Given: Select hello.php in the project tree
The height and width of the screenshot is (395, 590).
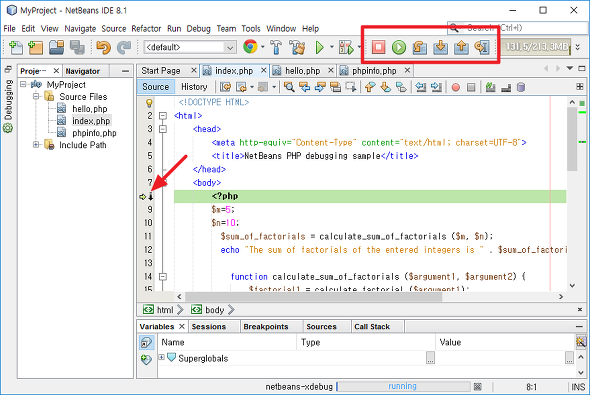Looking at the screenshot, I should [90, 109].
